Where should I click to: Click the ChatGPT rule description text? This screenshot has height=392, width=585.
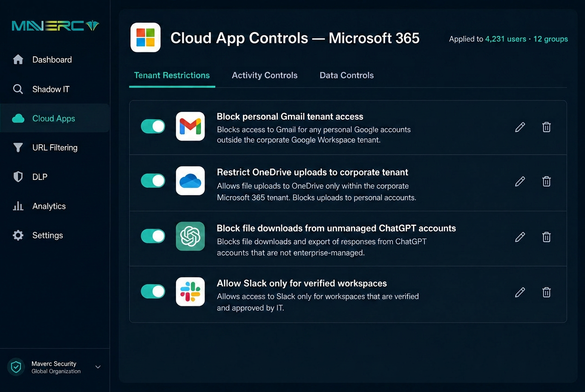322,247
